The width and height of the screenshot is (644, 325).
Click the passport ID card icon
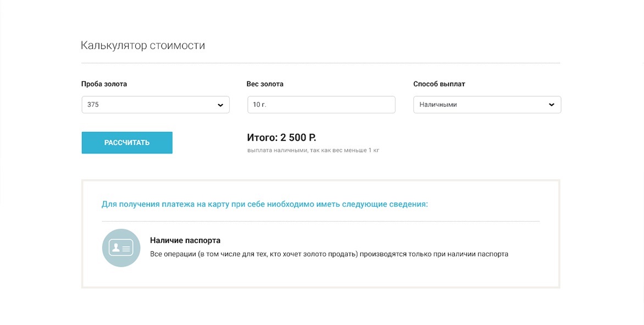121,248
